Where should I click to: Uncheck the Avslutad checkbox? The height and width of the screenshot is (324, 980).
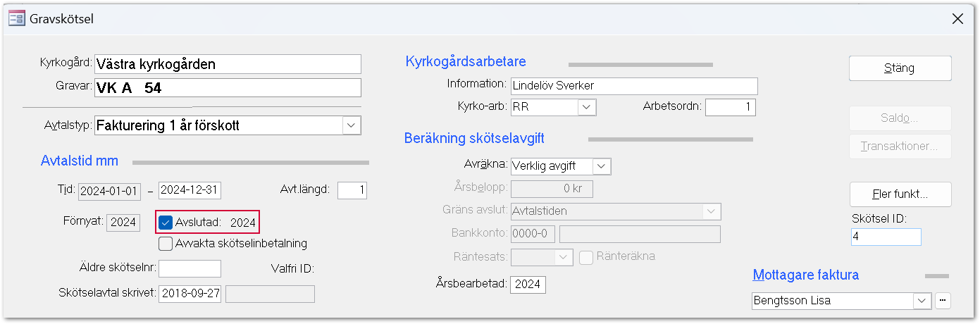click(166, 223)
